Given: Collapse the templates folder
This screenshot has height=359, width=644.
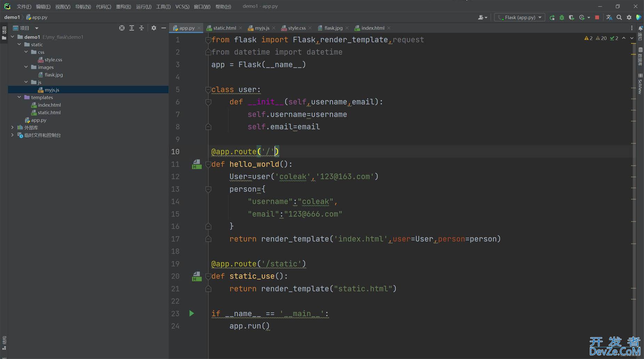Looking at the screenshot, I should (19, 97).
